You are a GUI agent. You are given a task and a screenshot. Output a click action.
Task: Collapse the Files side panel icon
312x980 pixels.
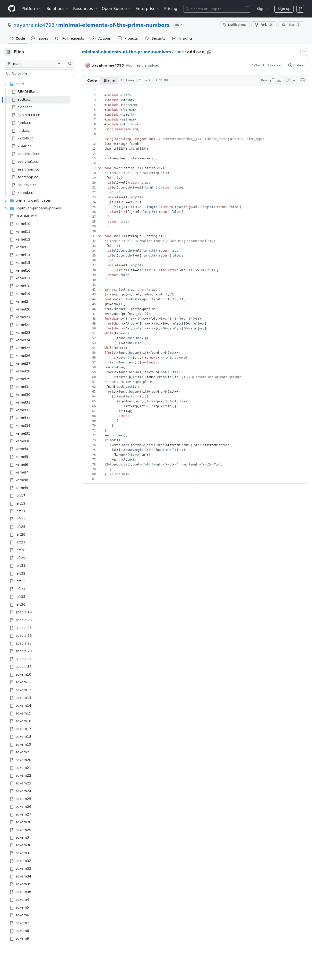[x=8, y=52]
